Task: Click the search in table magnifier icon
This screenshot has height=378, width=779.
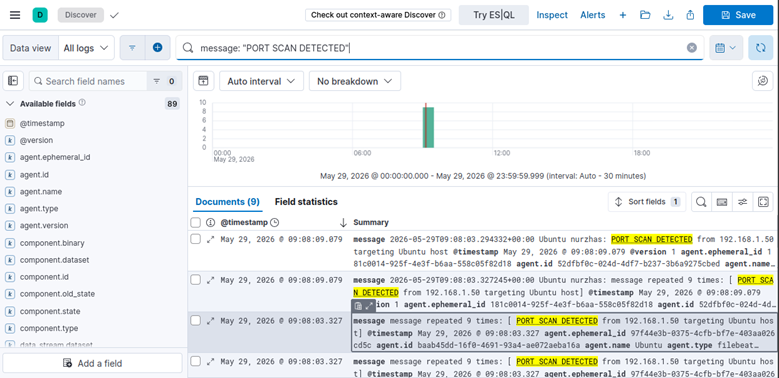Action: tap(701, 202)
